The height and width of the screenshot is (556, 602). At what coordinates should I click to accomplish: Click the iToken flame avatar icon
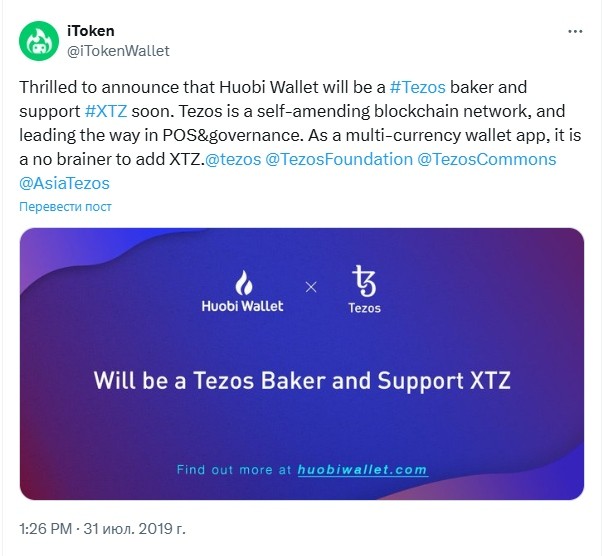pyautogui.click(x=39, y=41)
